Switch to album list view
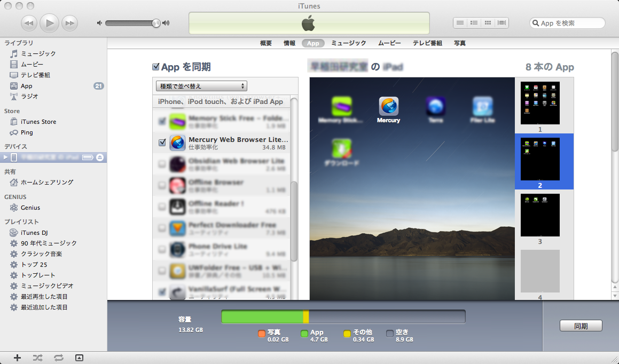619x364 pixels. tap(474, 23)
